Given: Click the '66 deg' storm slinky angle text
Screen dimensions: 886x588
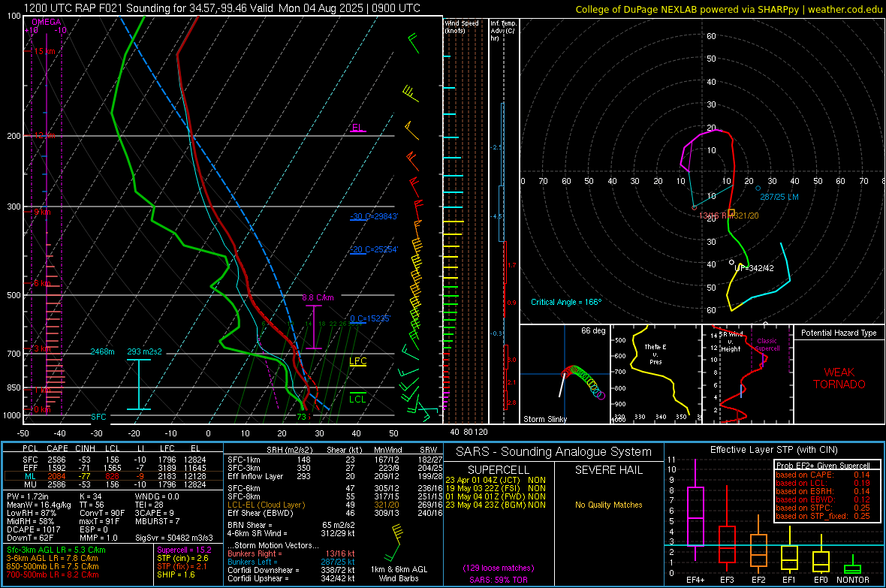Looking at the screenshot, I should 593,330.
